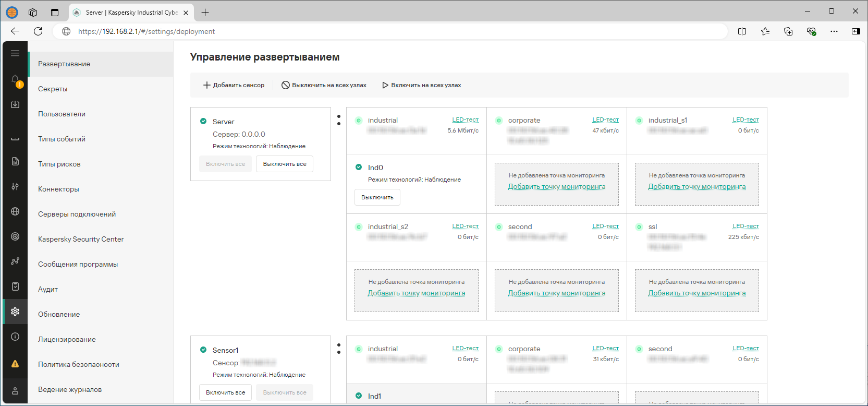Disable on all nodes via toolbar

tap(324, 85)
